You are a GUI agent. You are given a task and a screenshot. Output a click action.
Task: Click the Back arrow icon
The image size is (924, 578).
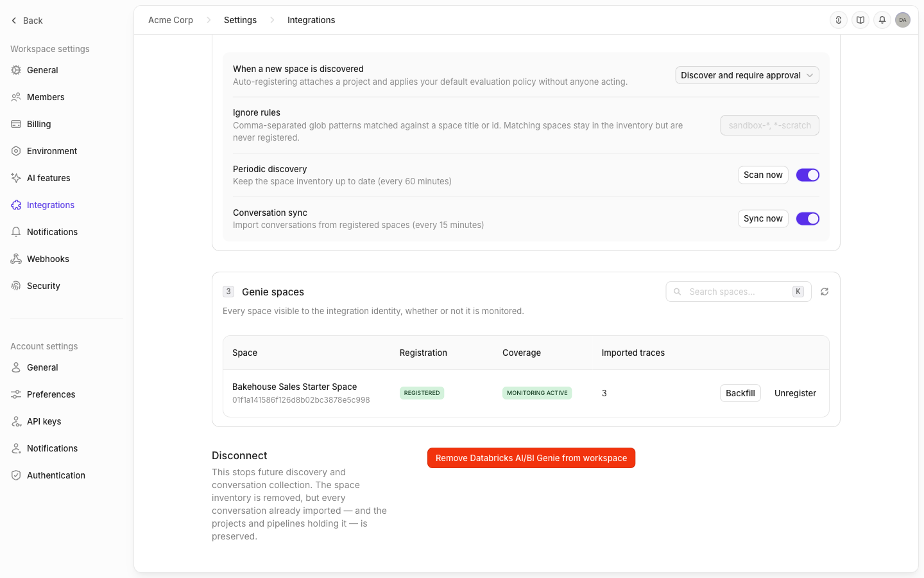click(x=14, y=21)
